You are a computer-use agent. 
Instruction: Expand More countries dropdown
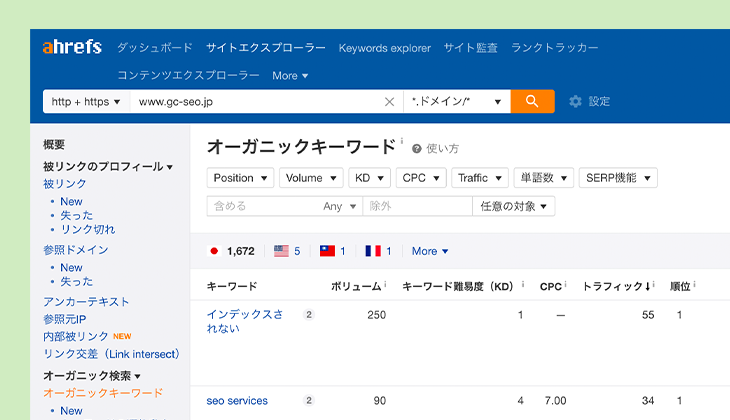coord(430,251)
